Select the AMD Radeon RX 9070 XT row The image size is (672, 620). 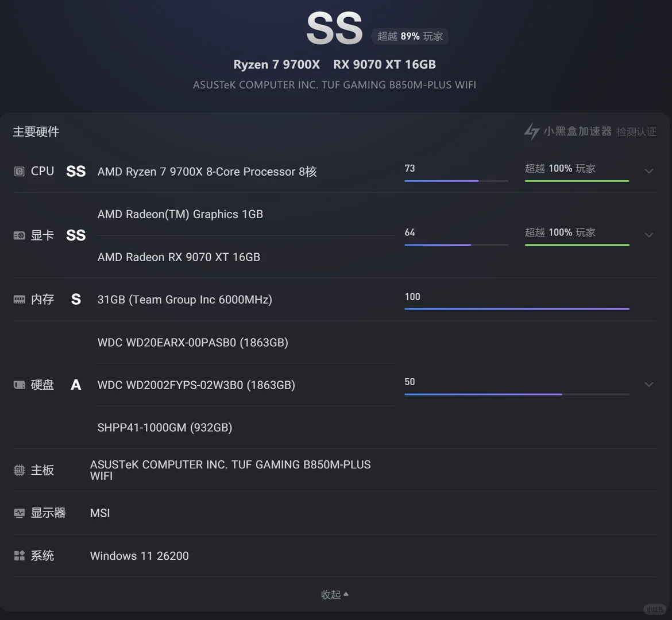pyautogui.click(x=179, y=257)
